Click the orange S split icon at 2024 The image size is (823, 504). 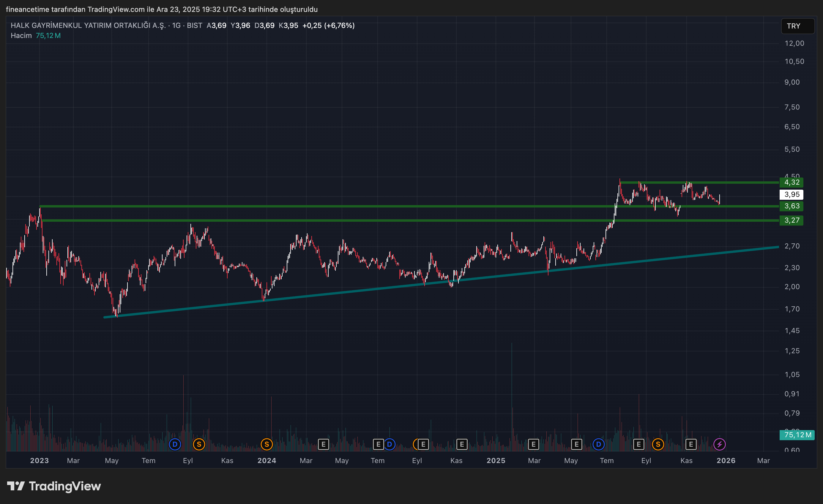pyautogui.click(x=267, y=444)
